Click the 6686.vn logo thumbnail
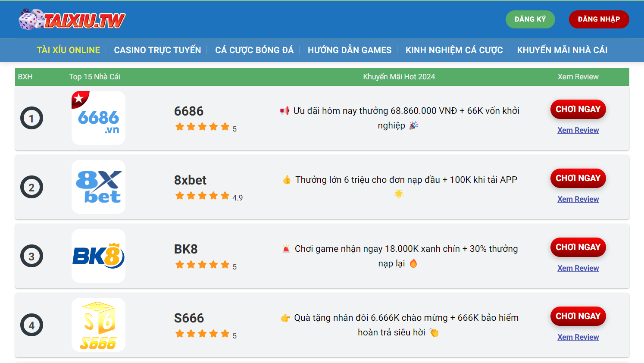 [98, 118]
